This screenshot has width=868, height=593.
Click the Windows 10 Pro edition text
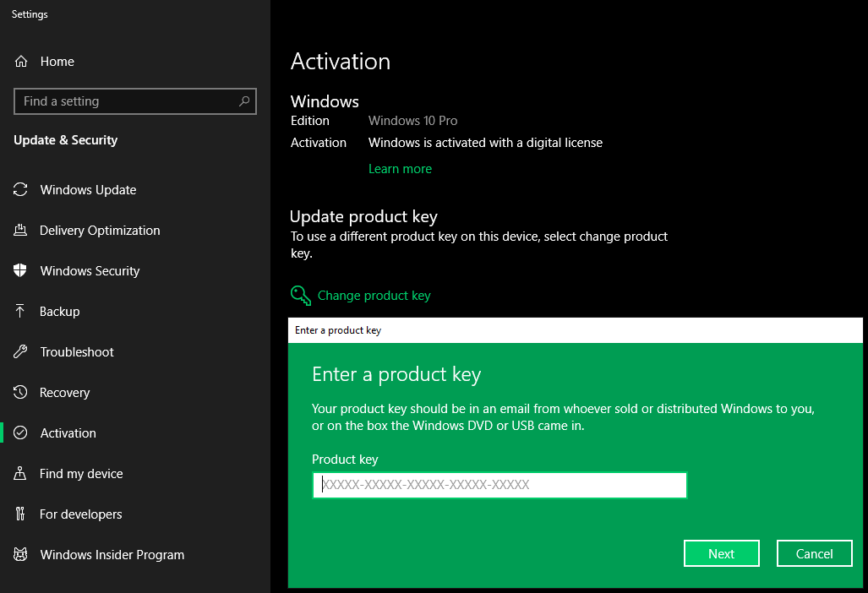coord(413,121)
